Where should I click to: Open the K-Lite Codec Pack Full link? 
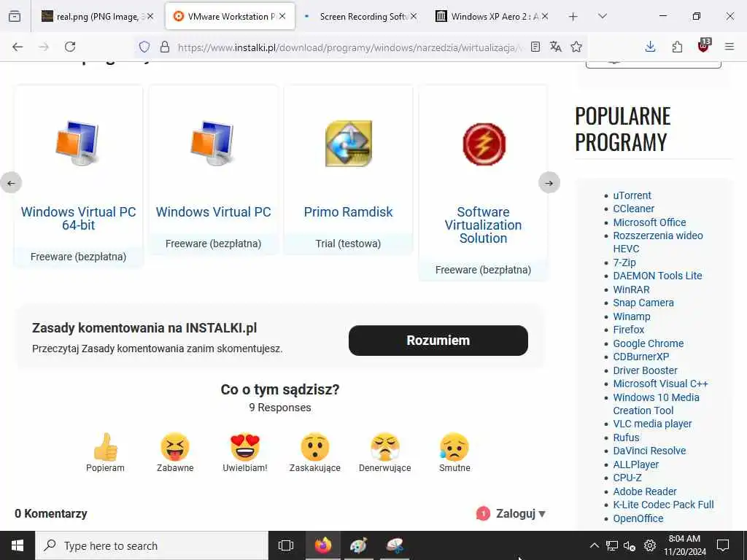pos(663,505)
